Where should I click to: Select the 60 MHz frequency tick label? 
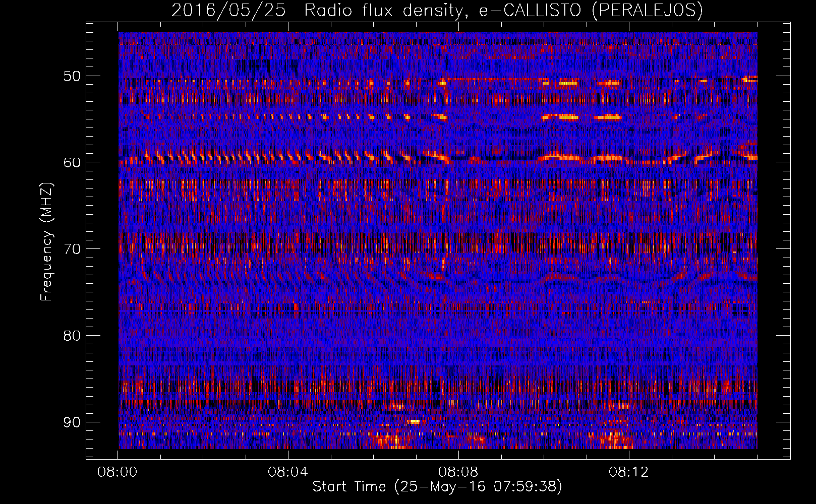pos(71,162)
